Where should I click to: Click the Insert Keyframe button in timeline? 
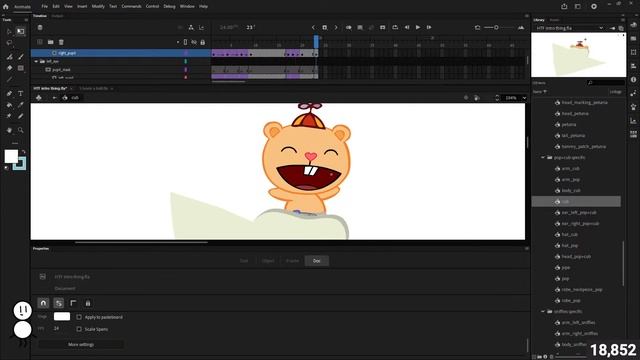pos(324,27)
